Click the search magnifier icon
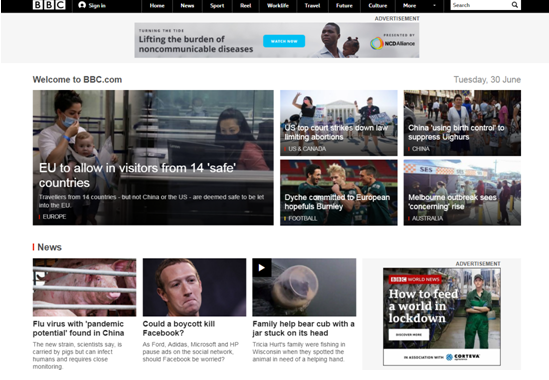The image size is (549, 380). point(514,5)
